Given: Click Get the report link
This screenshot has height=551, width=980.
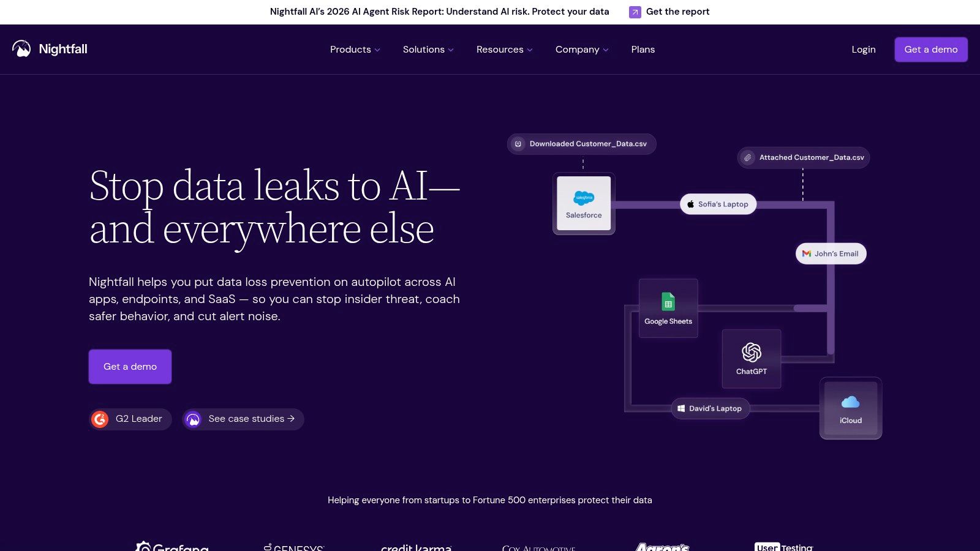Looking at the screenshot, I should [x=677, y=12].
